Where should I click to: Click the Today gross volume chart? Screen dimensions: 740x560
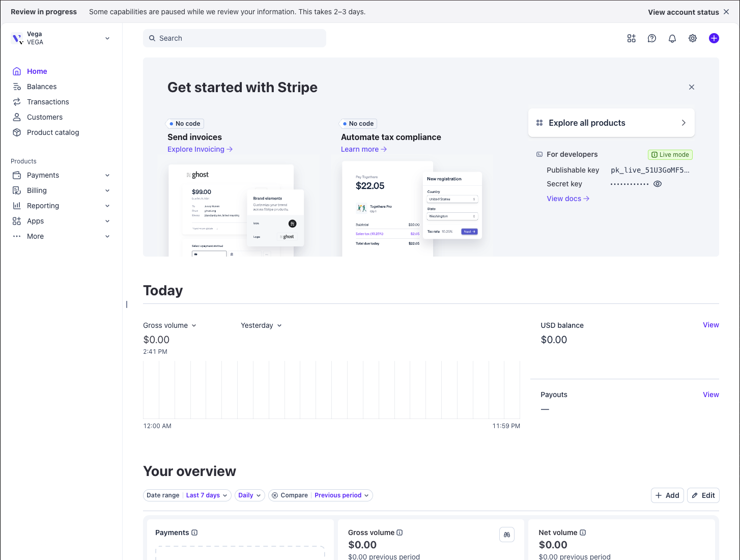tap(331, 390)
